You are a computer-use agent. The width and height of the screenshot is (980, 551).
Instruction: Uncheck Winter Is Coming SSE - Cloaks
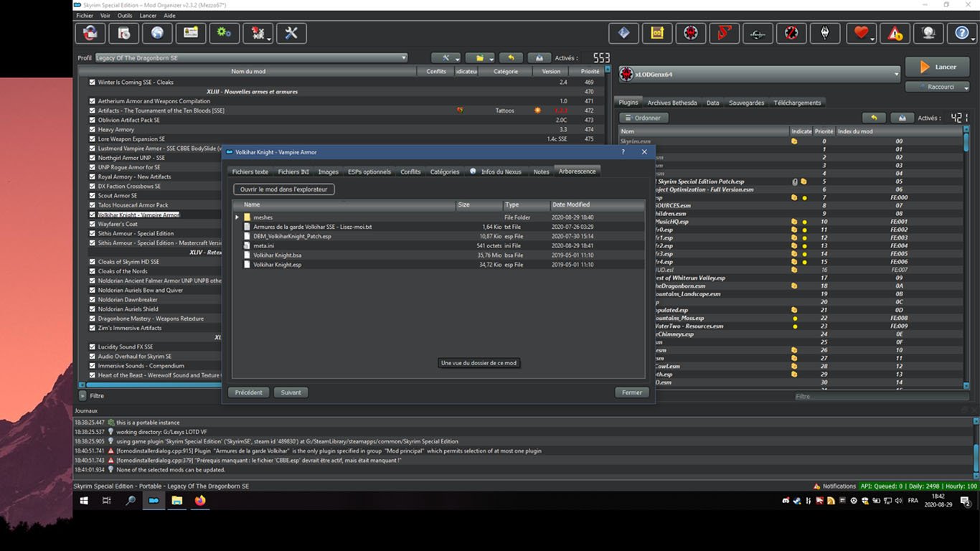[92, 83]
